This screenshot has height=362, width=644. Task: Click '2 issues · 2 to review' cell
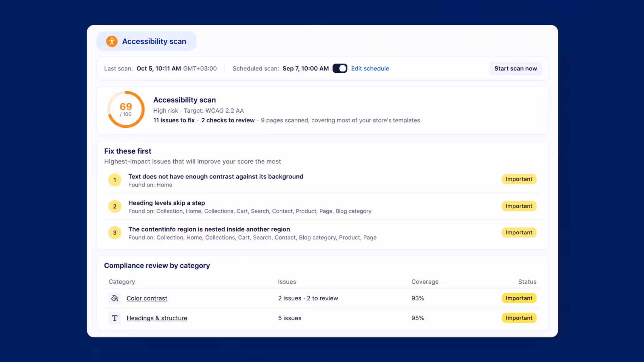coord(308,298)
